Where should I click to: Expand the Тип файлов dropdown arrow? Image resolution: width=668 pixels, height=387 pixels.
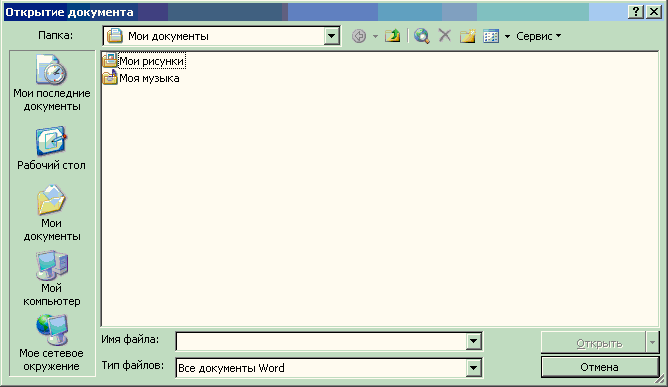point(473,368)
